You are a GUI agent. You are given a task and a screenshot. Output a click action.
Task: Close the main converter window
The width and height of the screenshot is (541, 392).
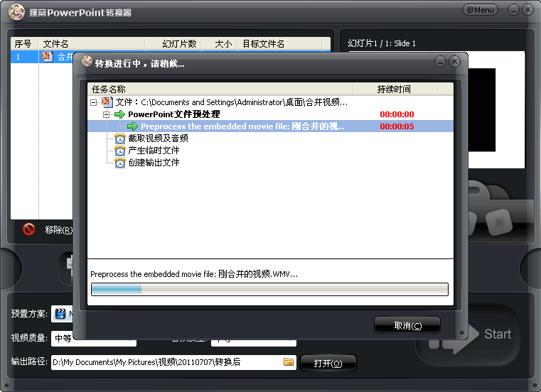[x=528, y=10]
